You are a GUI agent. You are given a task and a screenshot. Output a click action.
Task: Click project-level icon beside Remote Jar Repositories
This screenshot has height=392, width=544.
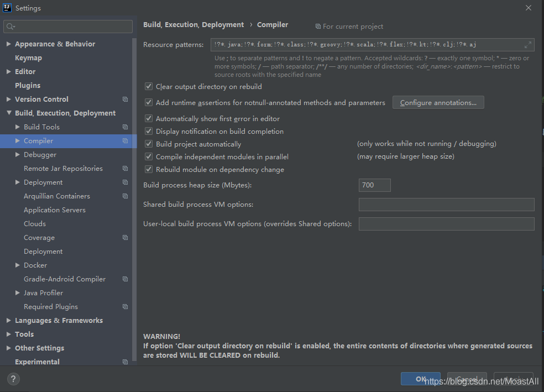[x=125, y=169]
